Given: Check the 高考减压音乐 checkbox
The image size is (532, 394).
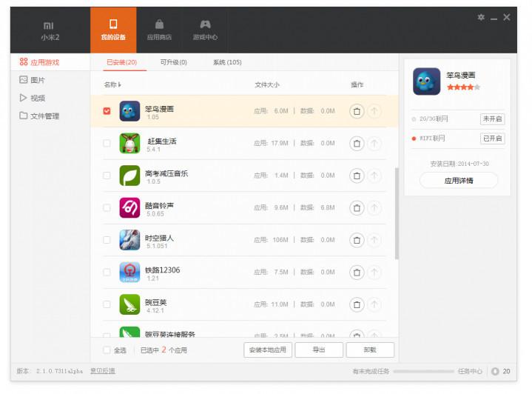Looking at the screenshot, I should pyautogui.click(x=107, y=176).
